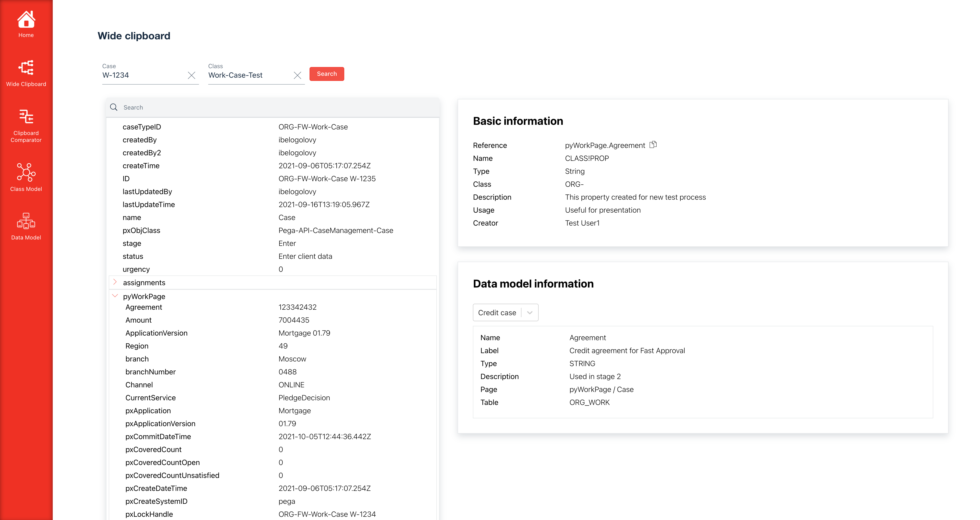
Task: Expand the assignments node
Action: pos(115,282)
